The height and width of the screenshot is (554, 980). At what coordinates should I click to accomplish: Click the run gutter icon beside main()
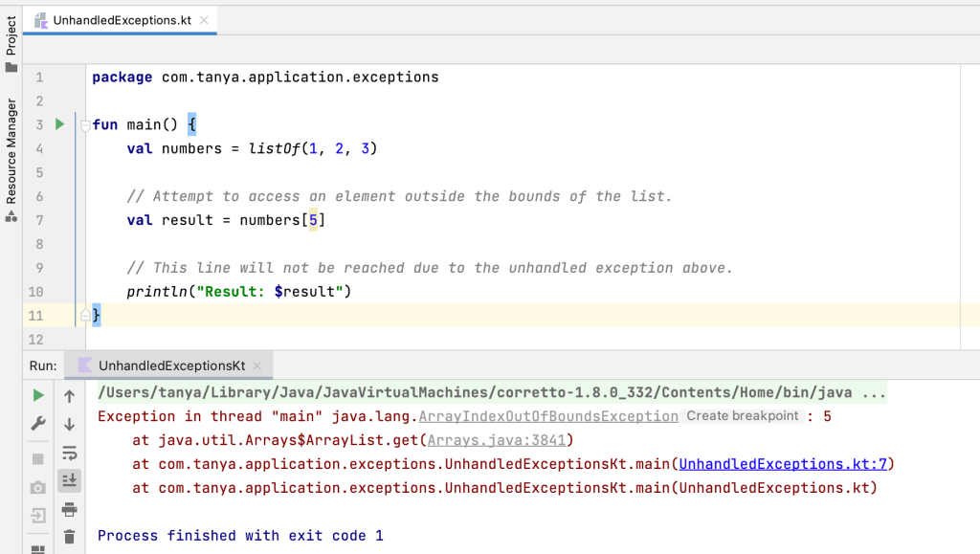(59, 124)
